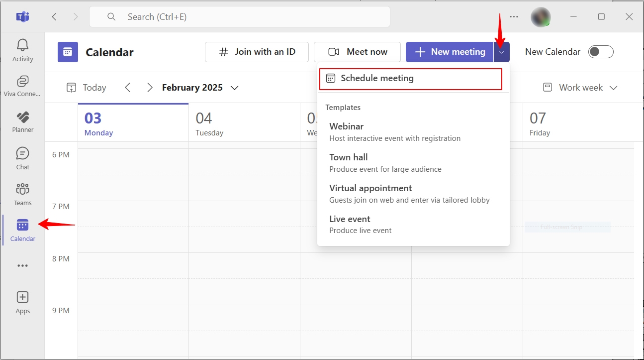The width and height of the screenshot is (644, 360).
Task: Select the 04 Tuesday column header
Action: 244,123
